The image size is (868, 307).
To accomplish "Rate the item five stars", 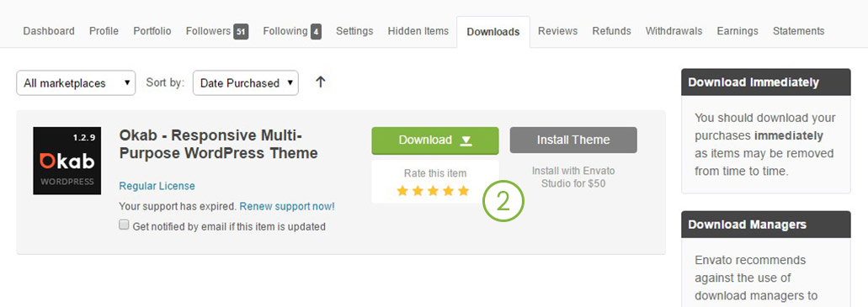I will click(463, 192).
